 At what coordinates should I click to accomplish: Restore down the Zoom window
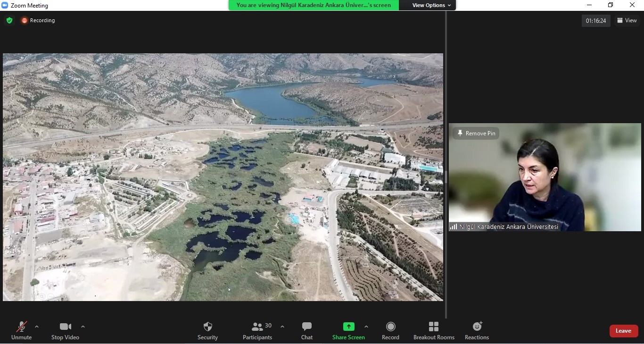click(611, 5)
